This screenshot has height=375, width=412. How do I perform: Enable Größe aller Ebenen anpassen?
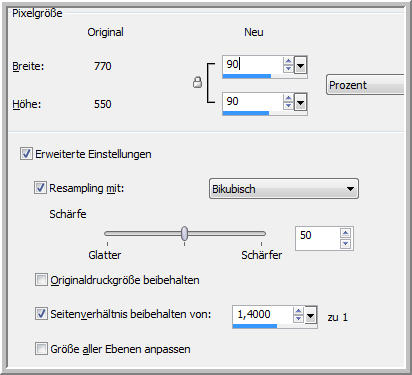(x=41, y=349)
